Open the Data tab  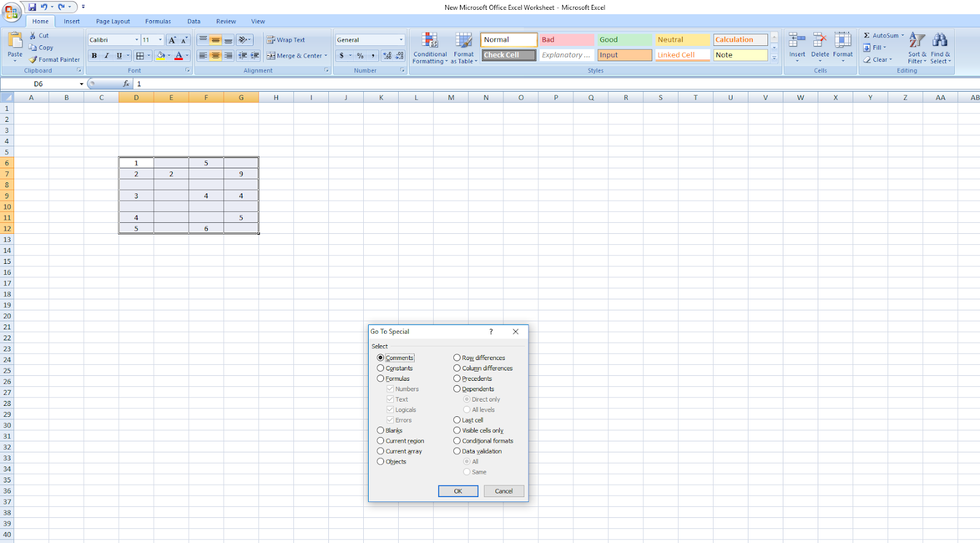pos(194,21)
